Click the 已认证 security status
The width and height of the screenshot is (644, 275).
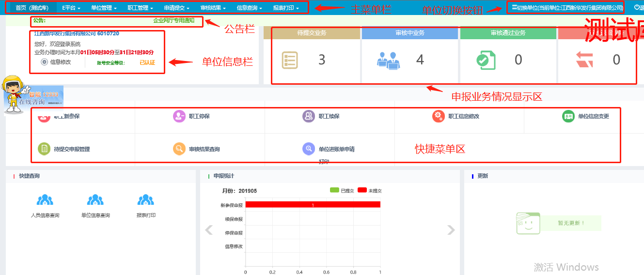point(147,62)
